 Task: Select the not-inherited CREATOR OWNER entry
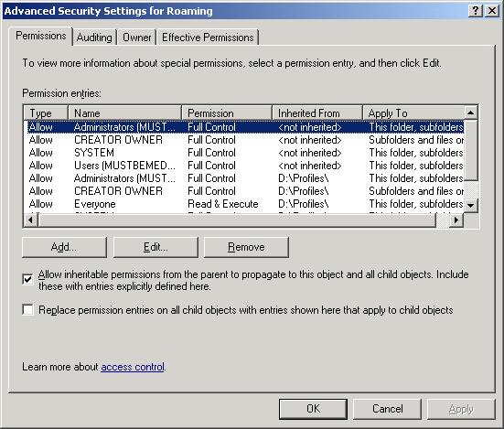point(245,140)
